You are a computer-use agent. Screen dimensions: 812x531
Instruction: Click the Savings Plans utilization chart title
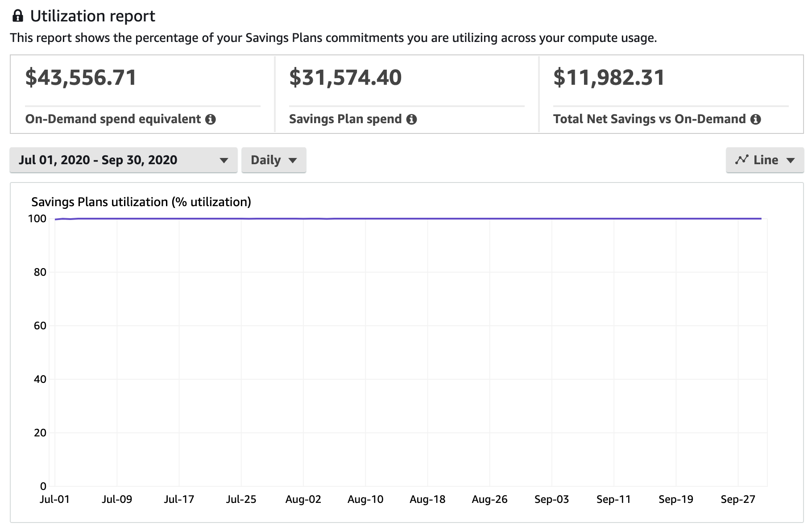pos(141,202)
